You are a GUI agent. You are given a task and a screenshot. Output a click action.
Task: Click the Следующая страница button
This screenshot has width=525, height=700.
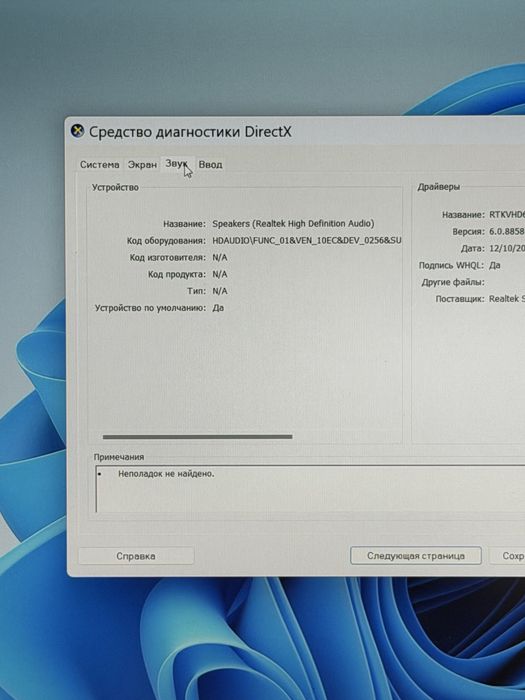pos(416,556)
